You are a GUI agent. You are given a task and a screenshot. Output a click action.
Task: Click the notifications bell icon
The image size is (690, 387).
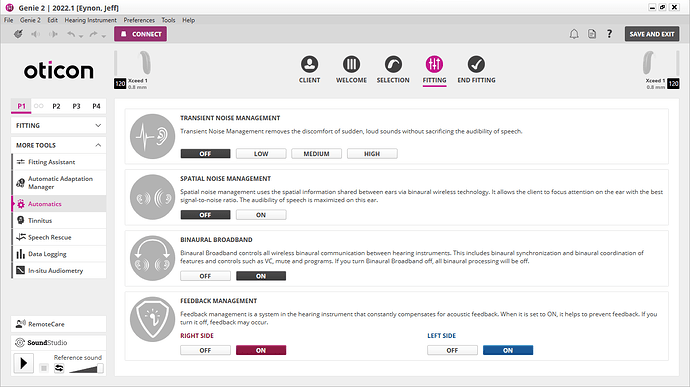pyautogui.click(x=574, y=34)
